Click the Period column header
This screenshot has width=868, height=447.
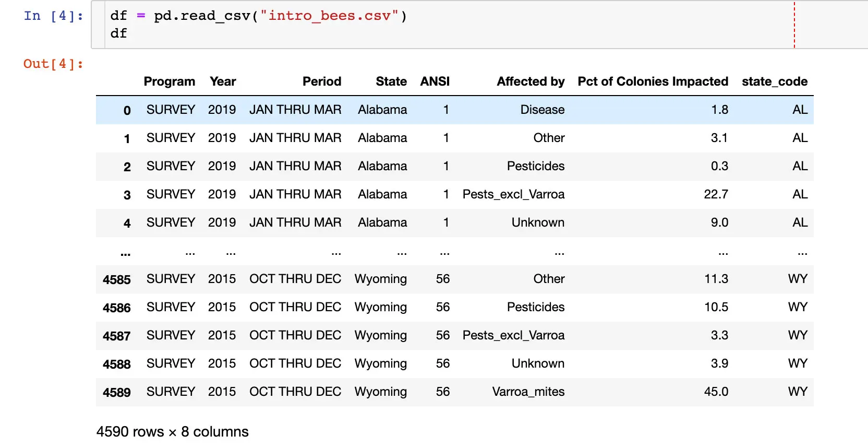click(321, 81)
